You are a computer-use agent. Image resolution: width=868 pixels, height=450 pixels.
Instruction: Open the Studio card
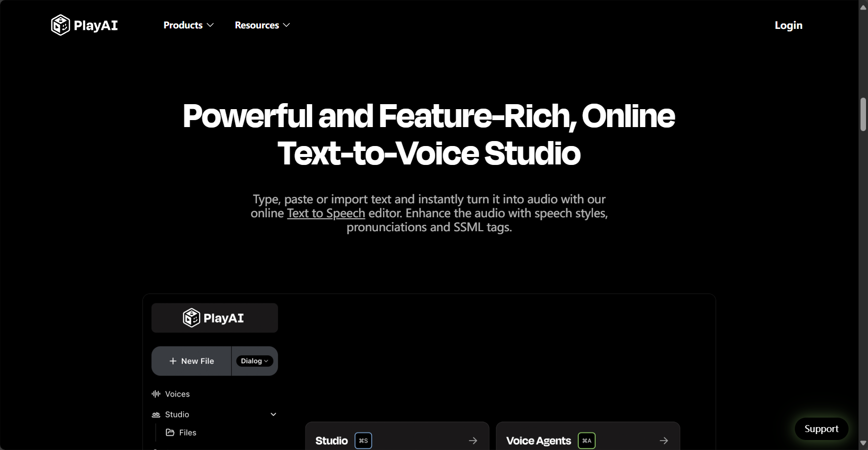(x=397, y=436)
